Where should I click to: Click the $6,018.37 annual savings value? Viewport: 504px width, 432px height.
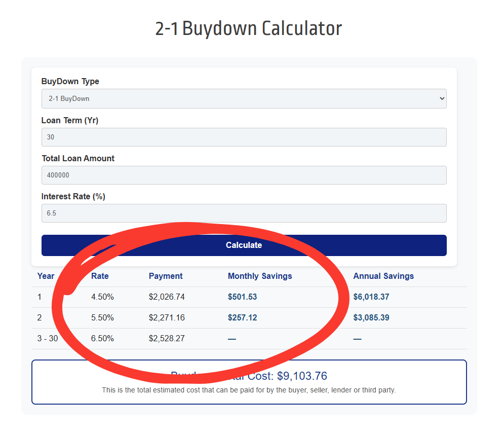pos(371,297)
